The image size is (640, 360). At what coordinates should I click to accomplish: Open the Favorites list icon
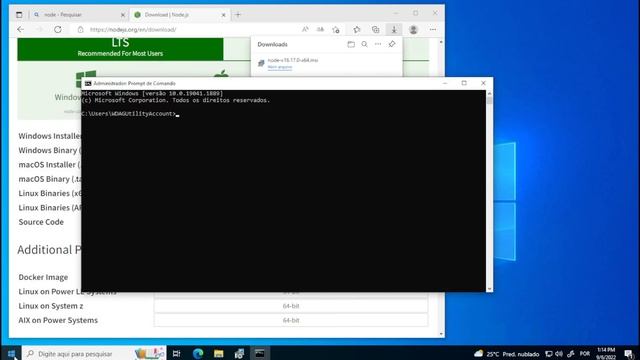(357, 29)
